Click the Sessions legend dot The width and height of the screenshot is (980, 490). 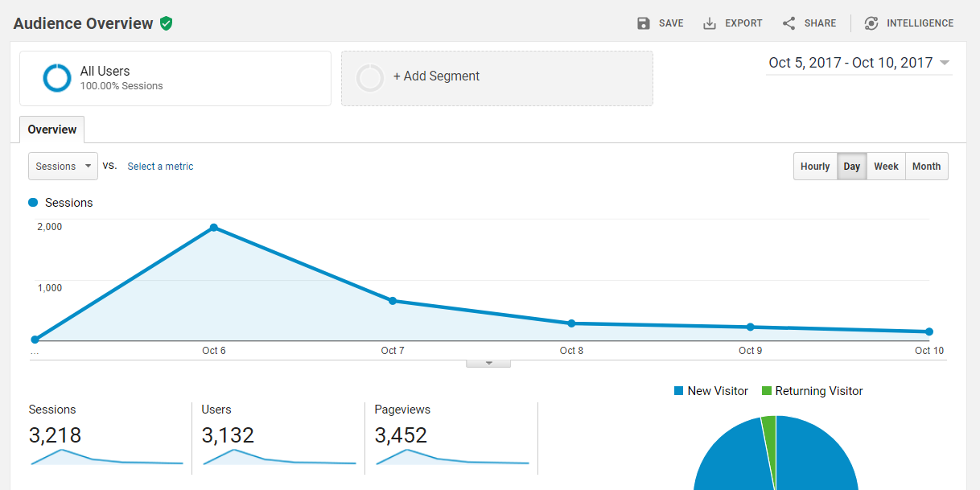coord(33,203)
